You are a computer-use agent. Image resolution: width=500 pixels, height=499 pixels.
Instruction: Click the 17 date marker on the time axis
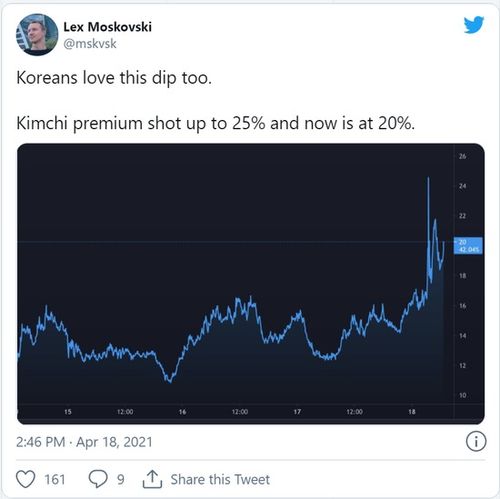click(x=297, y=412)
